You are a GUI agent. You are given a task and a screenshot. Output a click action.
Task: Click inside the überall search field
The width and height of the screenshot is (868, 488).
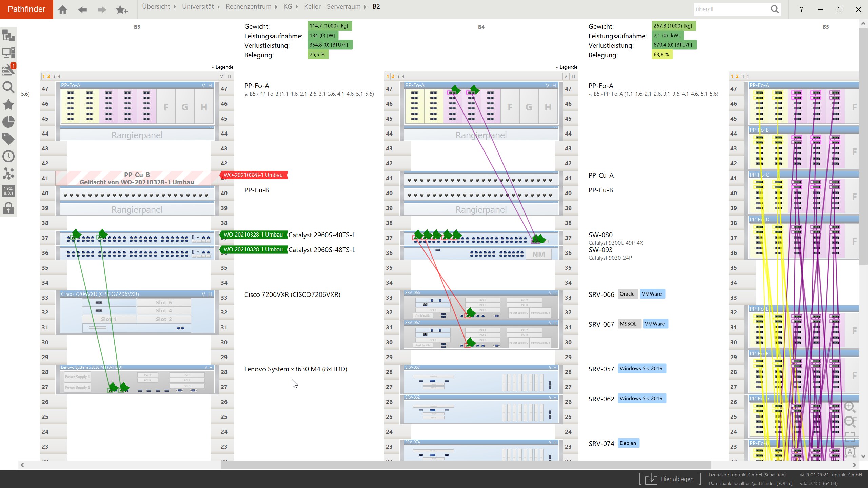coord(729,9)
